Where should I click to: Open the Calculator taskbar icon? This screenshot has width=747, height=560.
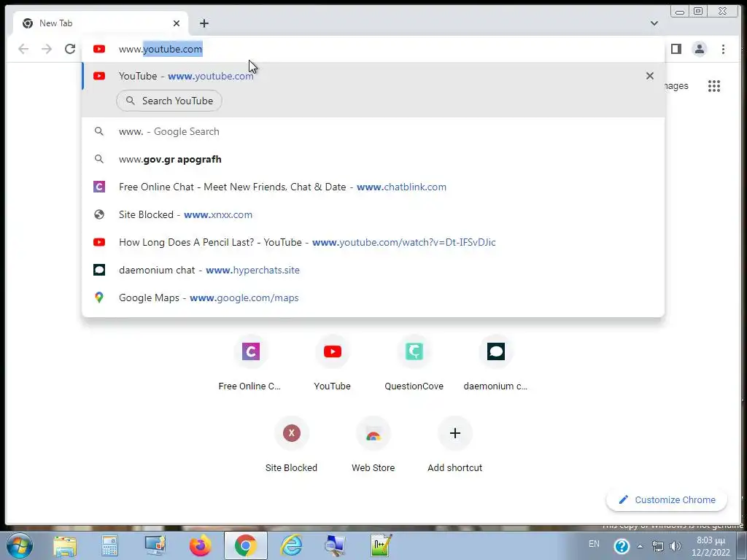click(x=109, y=546)
